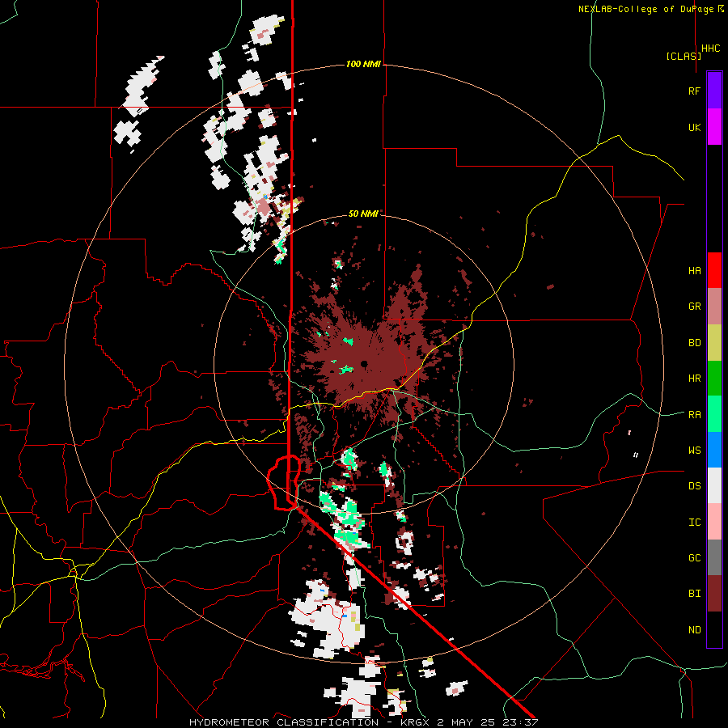The width and height of the screenshot is (728, 728).
Task: Click the light pink IC legend swatch
Action: coord(714,522)
